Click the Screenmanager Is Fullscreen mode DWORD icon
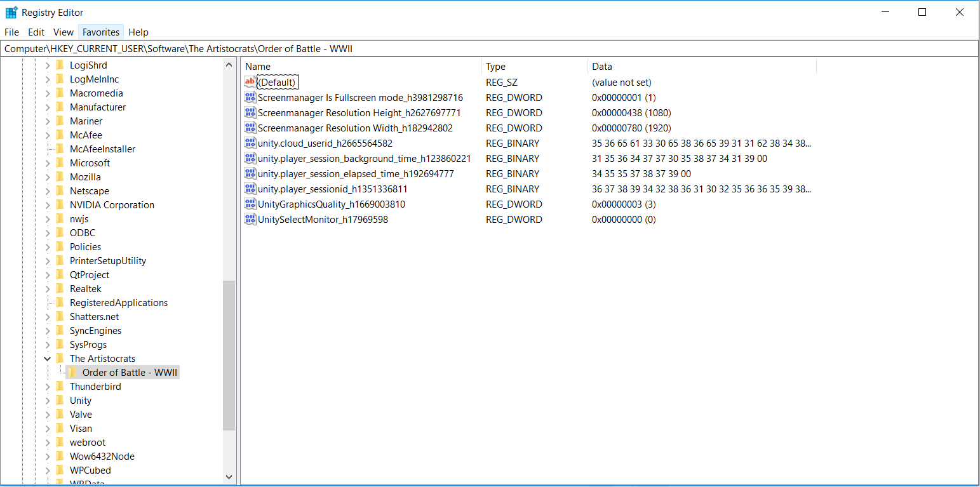 250,97
